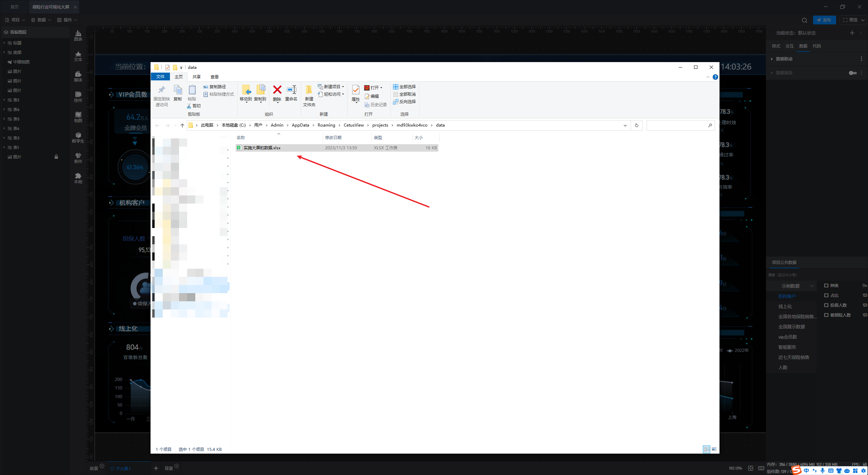The width and height of the screenshot is (868, 475).
Task: Expand the address bar history dropdown
Action: (625, 125)
